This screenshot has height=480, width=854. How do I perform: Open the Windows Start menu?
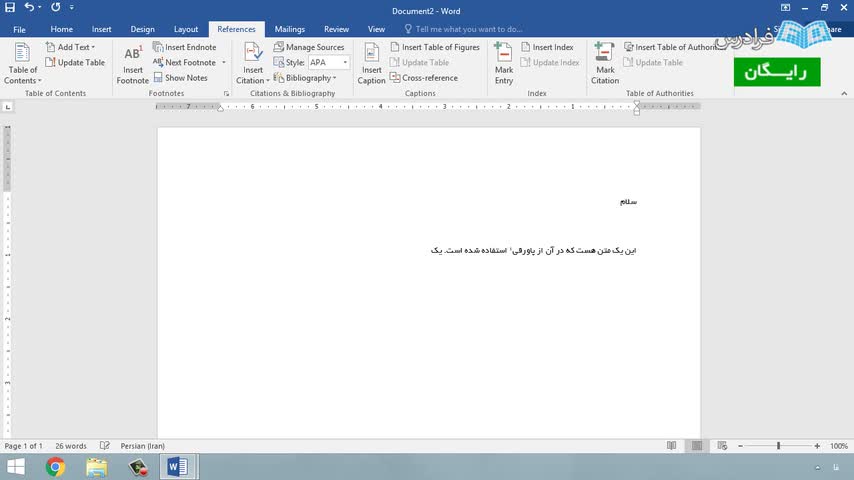[x=15, y=467]
